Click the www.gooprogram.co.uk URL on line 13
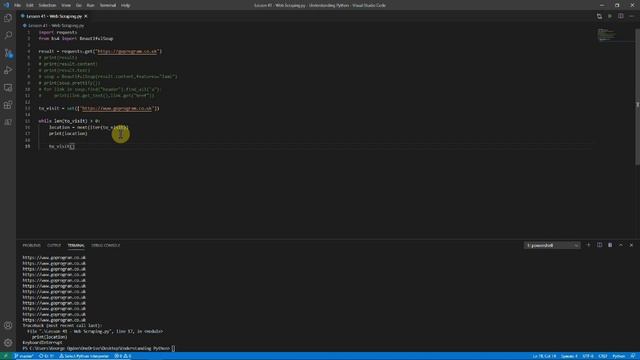Screen dimensions: 640x360 coord(117,109)
